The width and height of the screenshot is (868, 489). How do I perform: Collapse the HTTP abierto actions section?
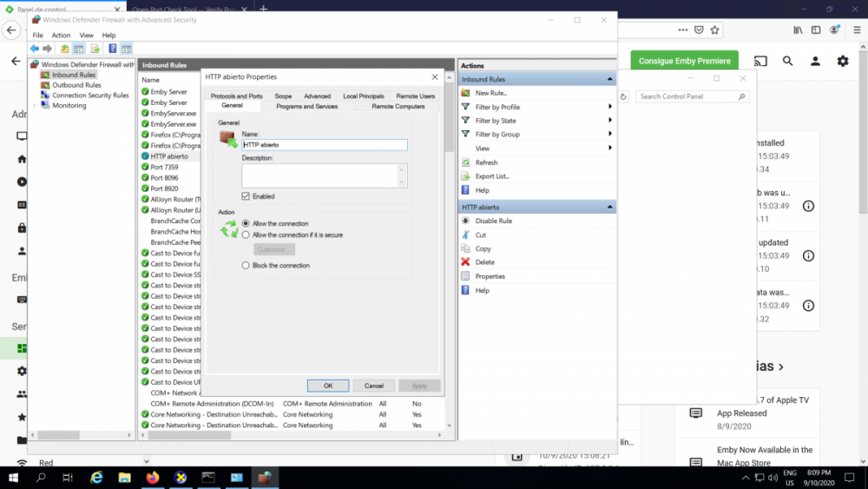click(x=610, y=208)
